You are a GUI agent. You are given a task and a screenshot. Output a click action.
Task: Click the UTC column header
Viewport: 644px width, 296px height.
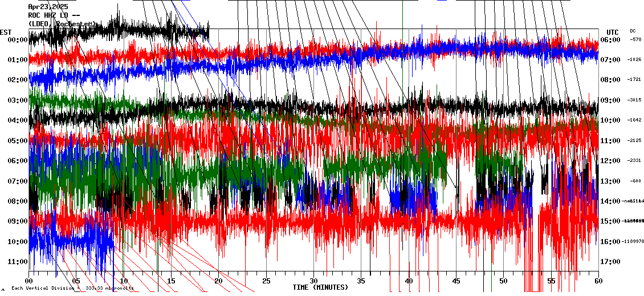(x=613, y=32)
